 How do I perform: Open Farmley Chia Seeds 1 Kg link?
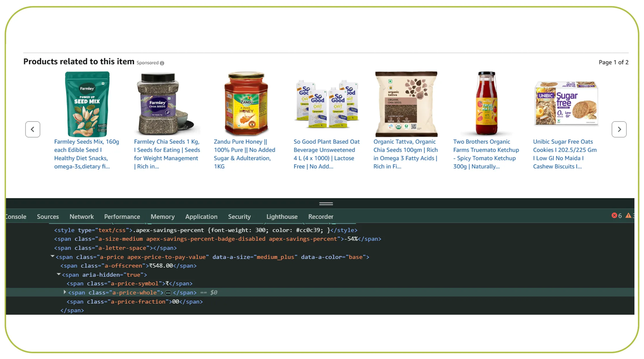(x=167, y=154)
